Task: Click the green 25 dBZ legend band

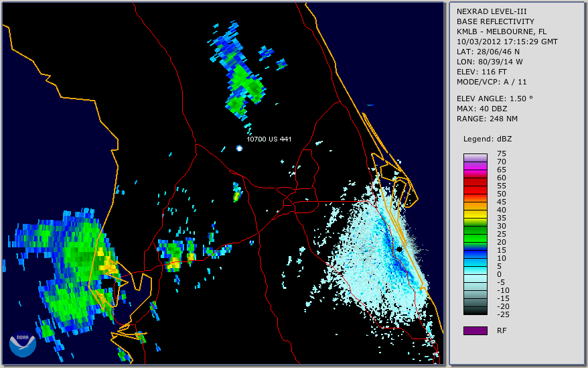Action: (x=475, y=230)
